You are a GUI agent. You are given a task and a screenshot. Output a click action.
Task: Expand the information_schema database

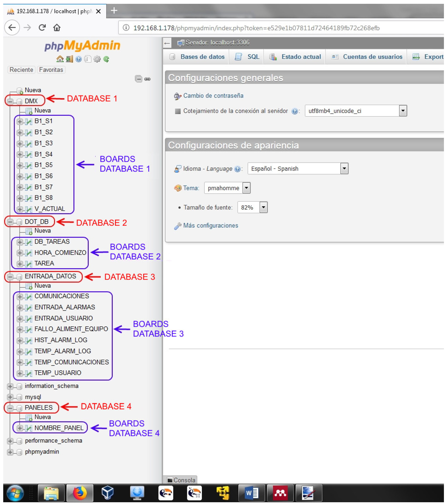[10, 386]
